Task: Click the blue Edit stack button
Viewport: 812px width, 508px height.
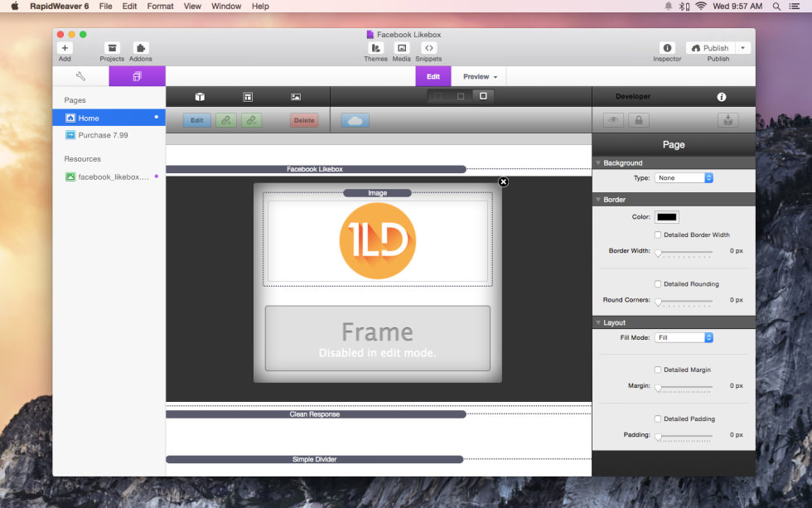Action: pos(197,120)
